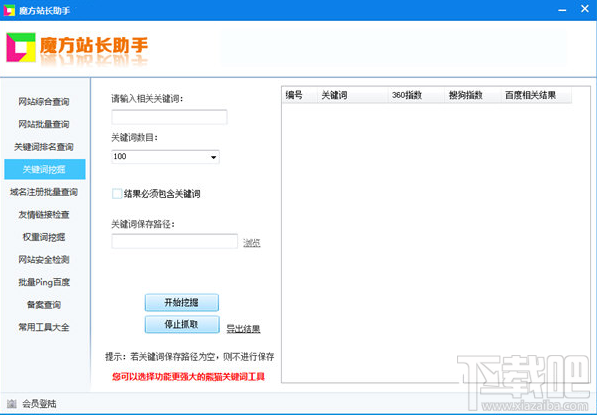The image size is (597, 416).
Task: Switch to 网站批量查询
Action: click(44, 124)
